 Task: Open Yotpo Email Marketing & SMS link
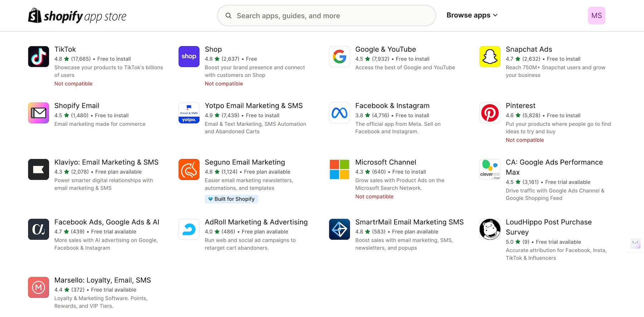pos(253,106)
